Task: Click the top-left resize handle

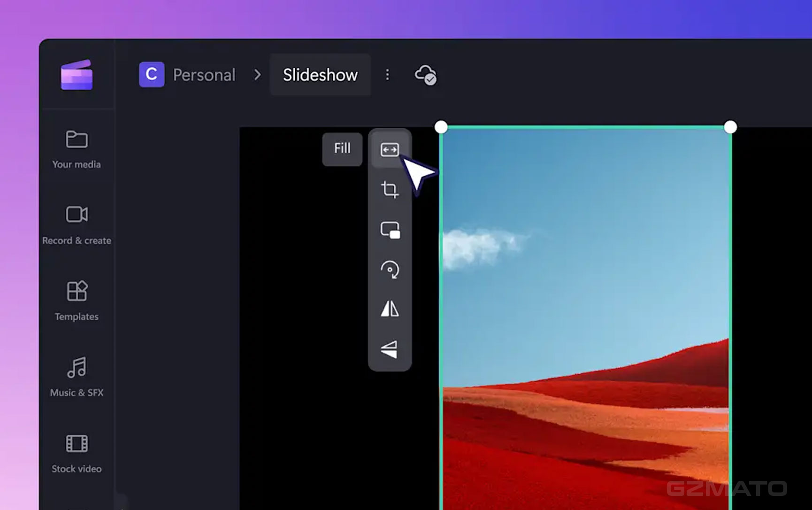Action: 441,127
